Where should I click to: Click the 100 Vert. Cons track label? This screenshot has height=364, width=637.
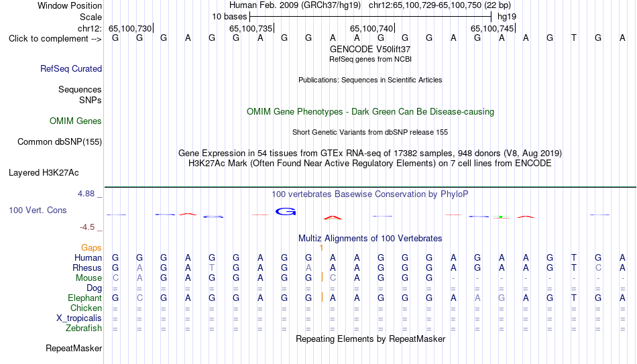(38, 210)
